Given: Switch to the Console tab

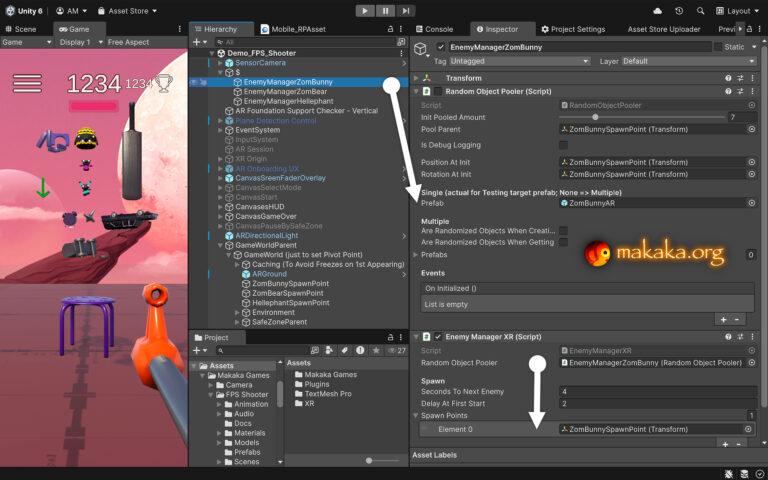Looking at the screenshot, I should click(434, 29).
